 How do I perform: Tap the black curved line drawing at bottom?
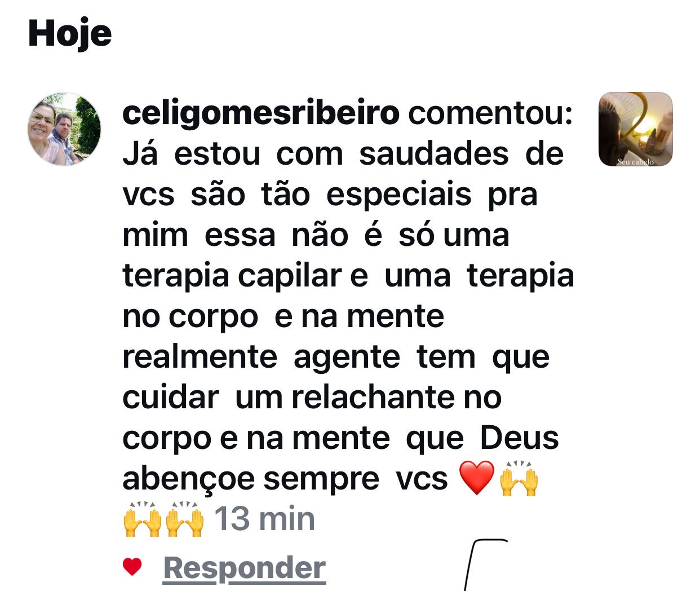[x=486, y=564]
